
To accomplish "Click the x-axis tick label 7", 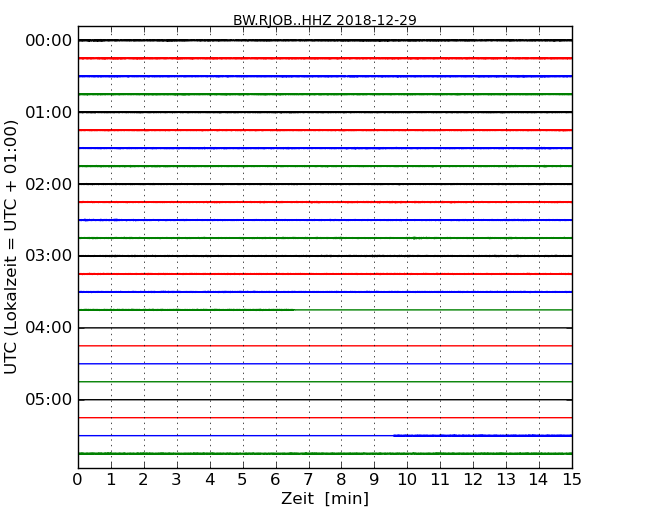I will click(x=308, y=480).
